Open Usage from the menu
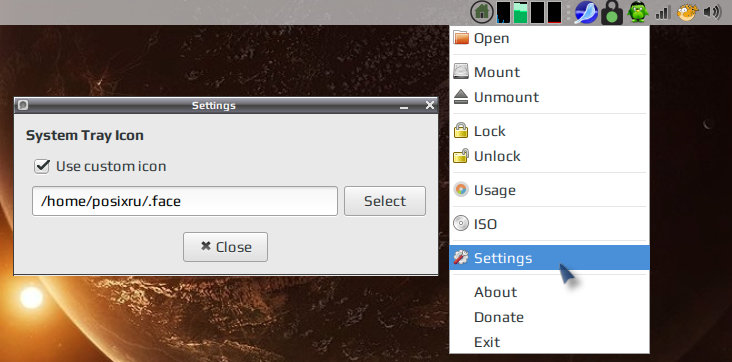This screenshot has width=732, height=362. (x=549, y=190)
